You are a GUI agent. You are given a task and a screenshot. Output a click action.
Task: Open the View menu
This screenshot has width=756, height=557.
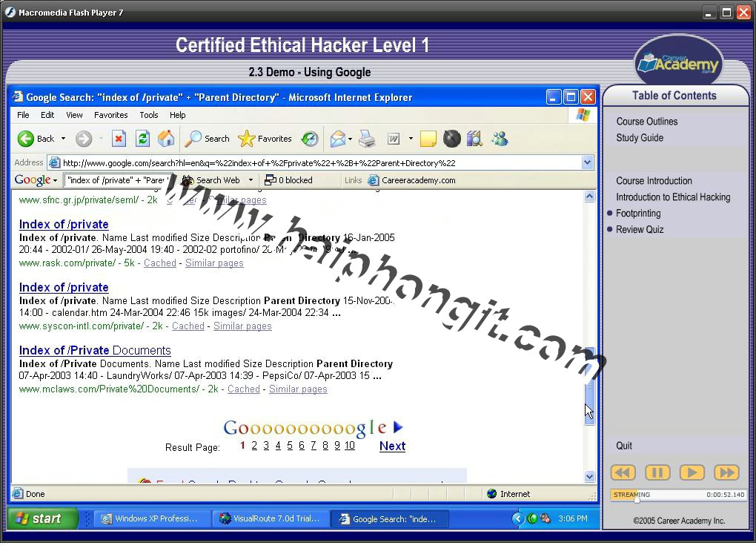[x=74, y=115]
